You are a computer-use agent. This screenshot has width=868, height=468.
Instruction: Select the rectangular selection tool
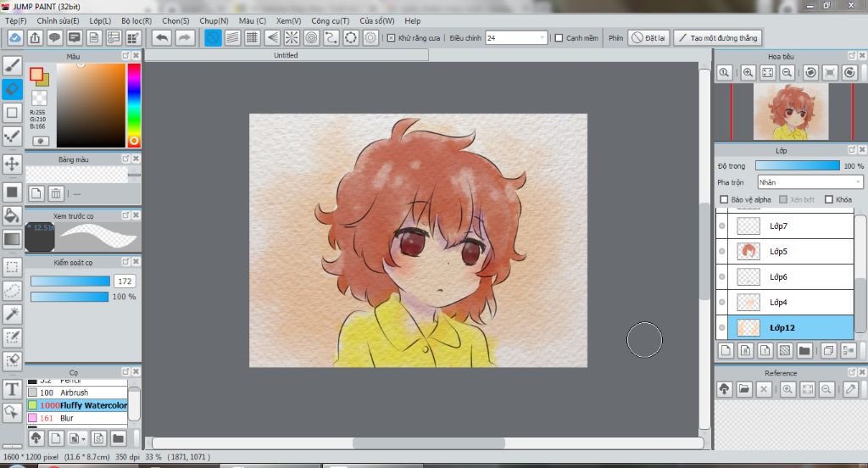12,267
